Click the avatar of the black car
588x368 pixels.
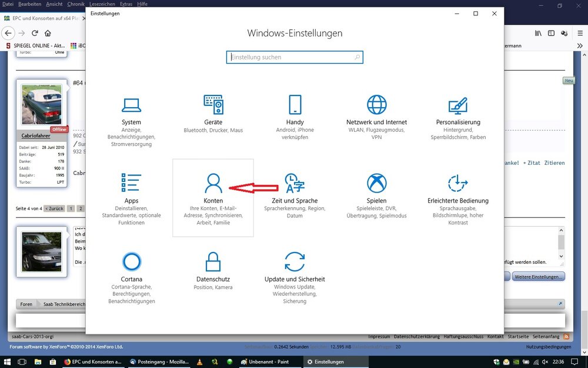[x=42, y=251]
